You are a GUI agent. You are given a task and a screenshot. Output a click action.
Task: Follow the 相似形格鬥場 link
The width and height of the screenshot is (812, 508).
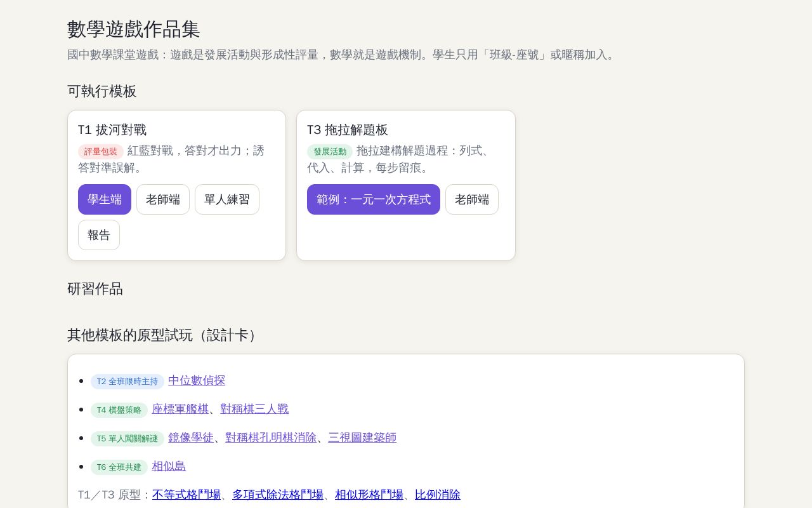tap(369, 495)
